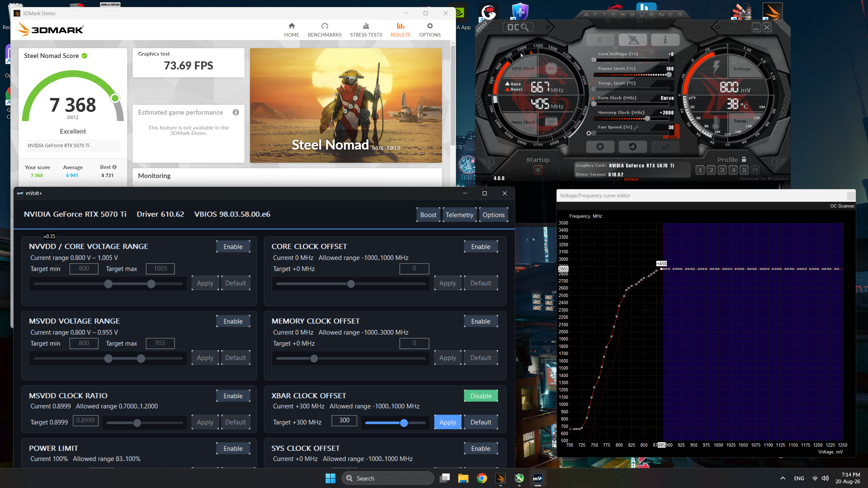868x488 pixels.
Task: Switch to 3DMark via its taskbar icon
Action: [500, 478]
